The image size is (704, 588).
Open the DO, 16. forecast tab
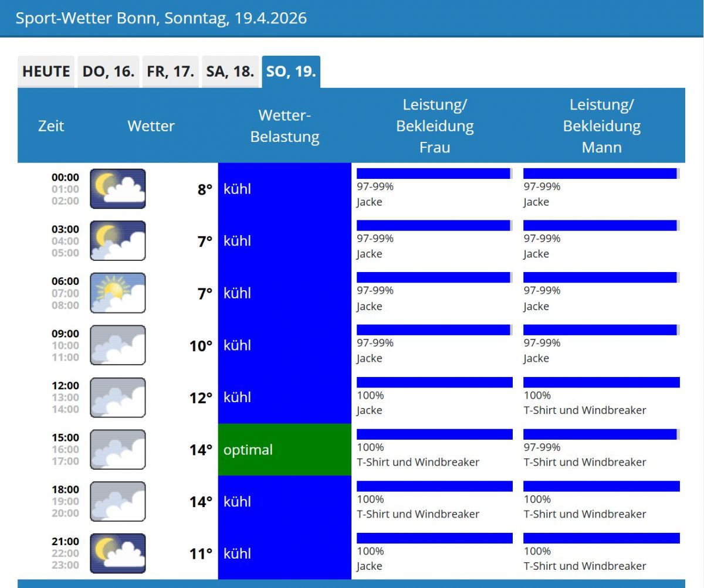point(109,72)
